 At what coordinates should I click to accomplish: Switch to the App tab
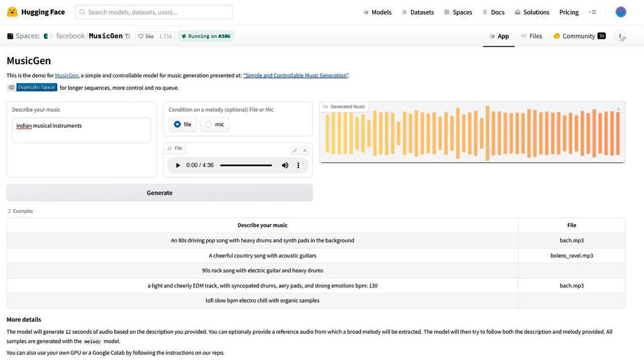click(x=499, y=36)
